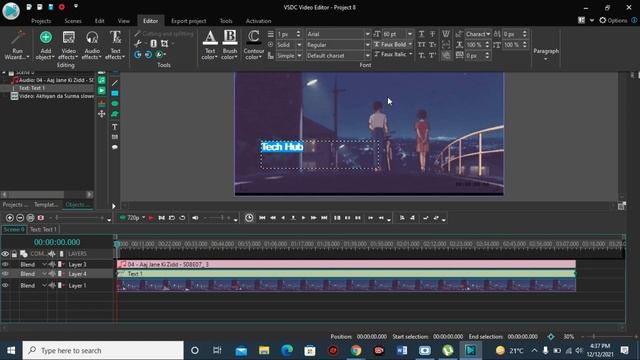Select the rectangle shape tool
The height and width of the screenshot is (360, 640).
pyautogui.click(x=115, y=93)
